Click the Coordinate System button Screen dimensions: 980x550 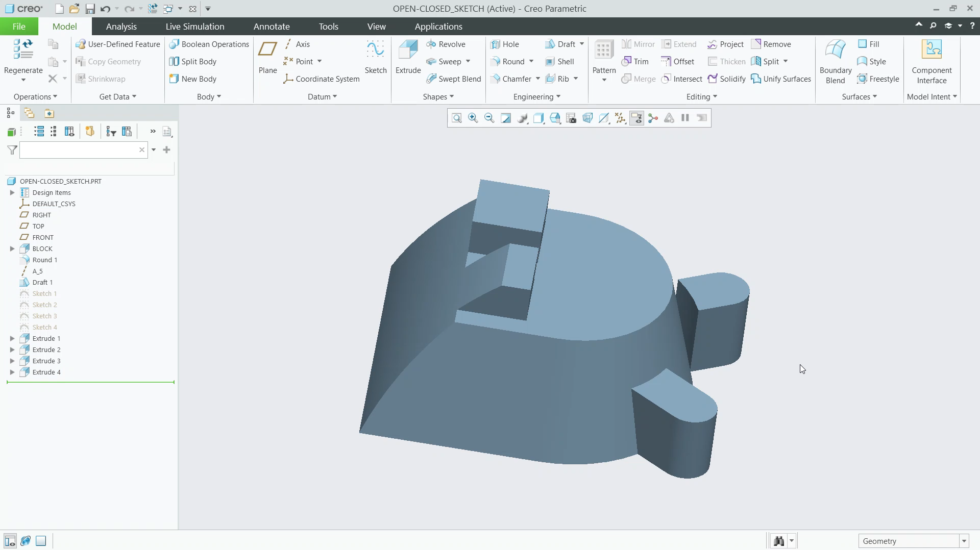coord(322,79)
